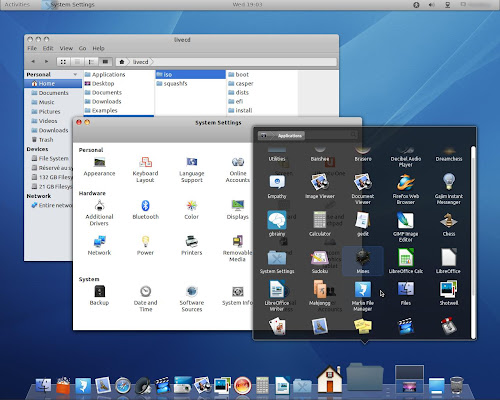Open Language Support settings
This screenshot has height=400, width=500.
(x=192, y=170)
